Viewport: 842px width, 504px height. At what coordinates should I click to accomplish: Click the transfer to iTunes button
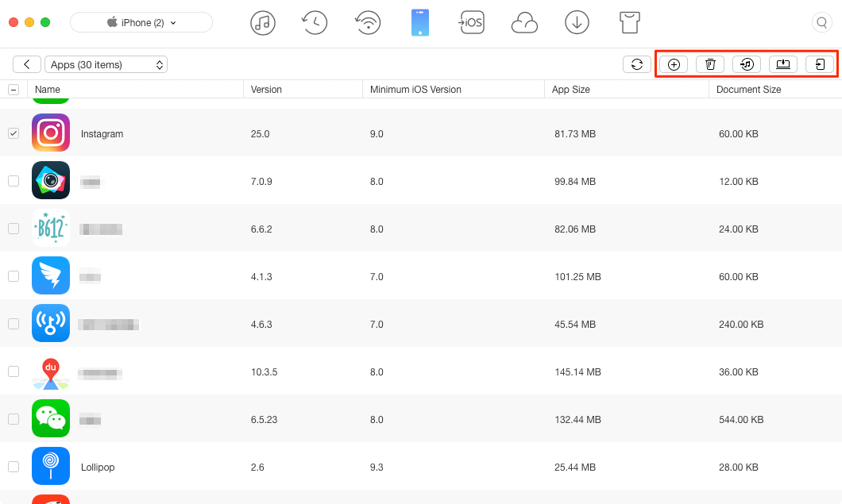click(x=747, y=64)
